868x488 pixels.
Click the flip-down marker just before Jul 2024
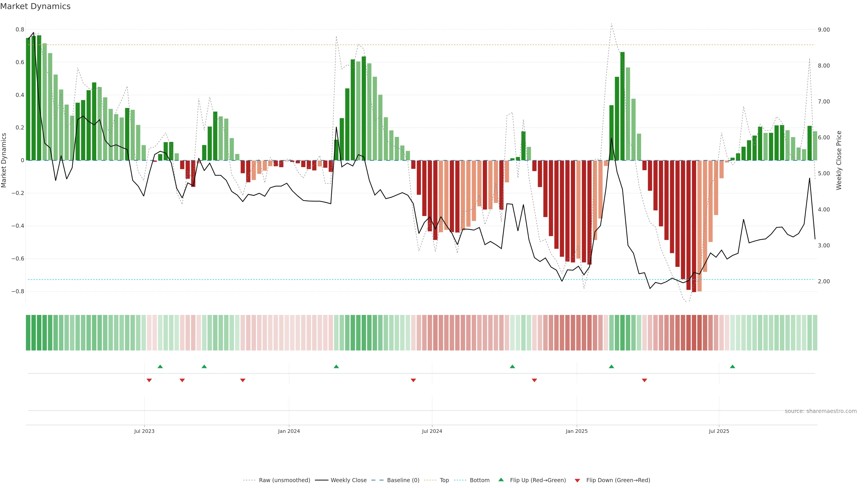pyautogui.click(x=413, y=380)
